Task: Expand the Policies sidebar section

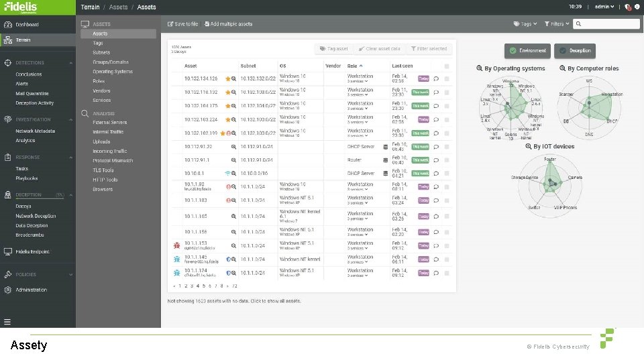Action: coord(70,275)
